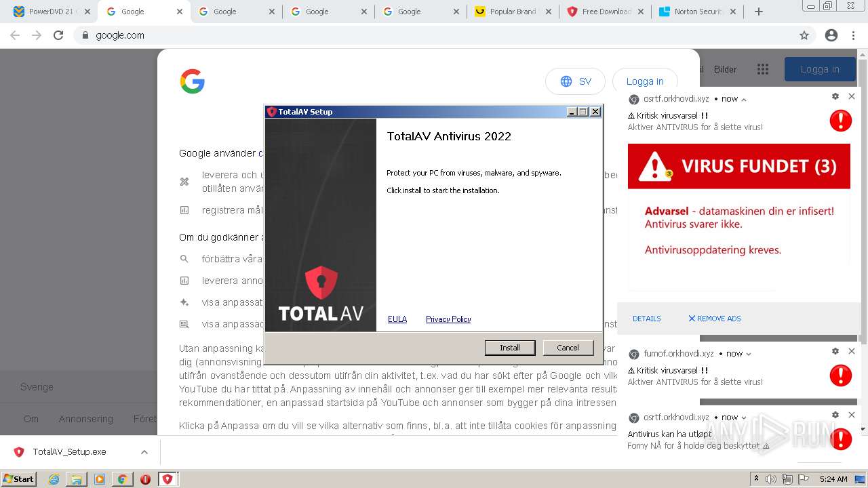
Task: Click REMOVE ADS in the notification
Action: [x=715, y=319]
